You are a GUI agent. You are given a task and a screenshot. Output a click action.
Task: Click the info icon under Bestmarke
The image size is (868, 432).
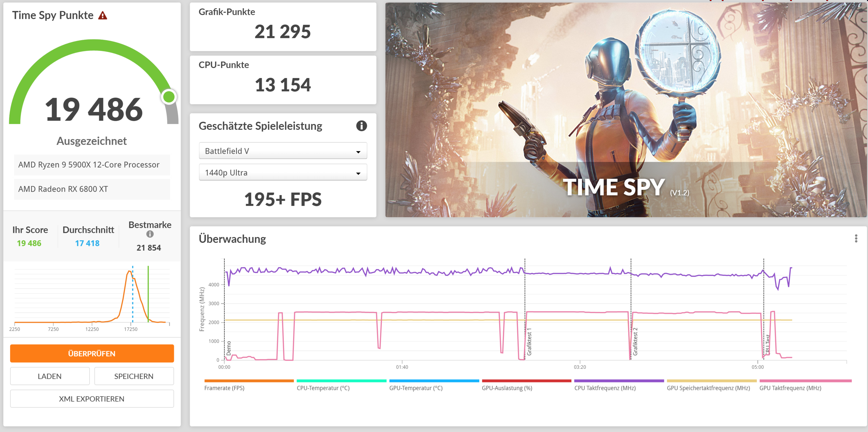click(150, 234)
